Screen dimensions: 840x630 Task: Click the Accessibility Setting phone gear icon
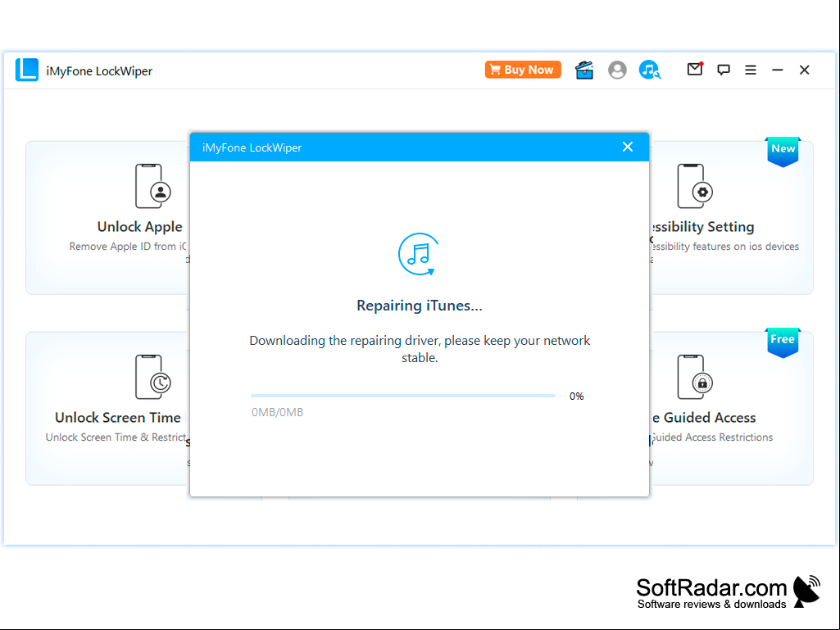click(x=695, y=186)
